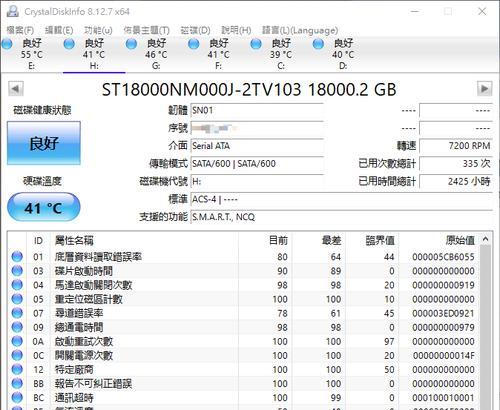Image resolution: width=500 pixels, height=410 pixels.
Task: Click the ID column header
Action: 38,240
